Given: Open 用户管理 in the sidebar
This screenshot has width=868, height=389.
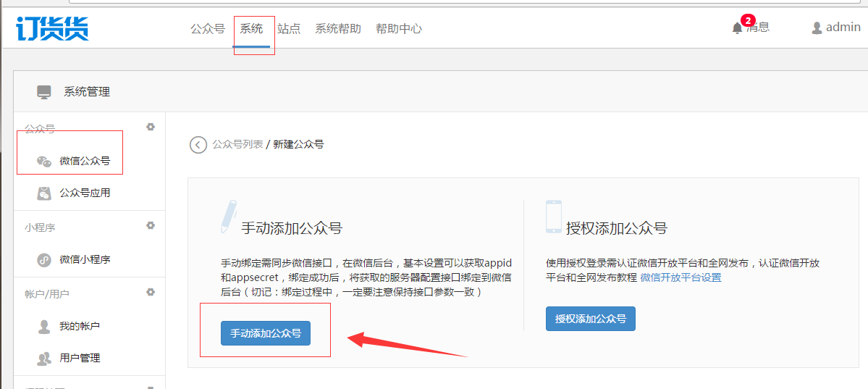Looking at the screenshot, I should [x=80, y=358].
